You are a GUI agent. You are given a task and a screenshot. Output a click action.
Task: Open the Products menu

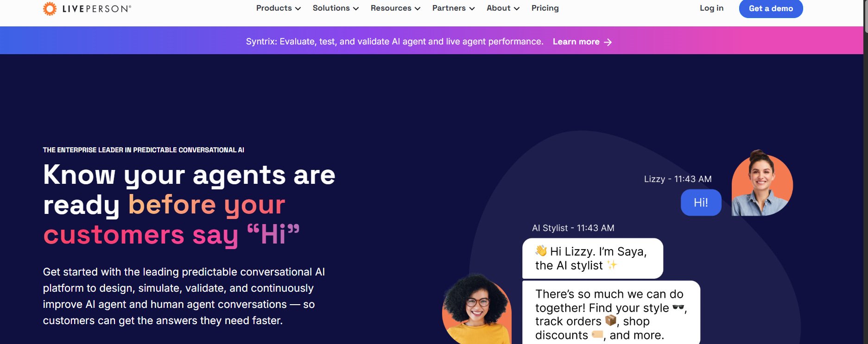(279, 8)
